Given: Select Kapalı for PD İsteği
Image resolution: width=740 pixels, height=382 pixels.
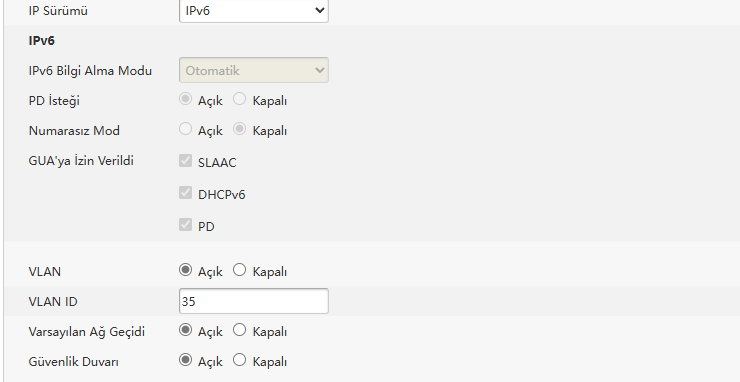Looking at the screenshot, I should tap(240, 99).
